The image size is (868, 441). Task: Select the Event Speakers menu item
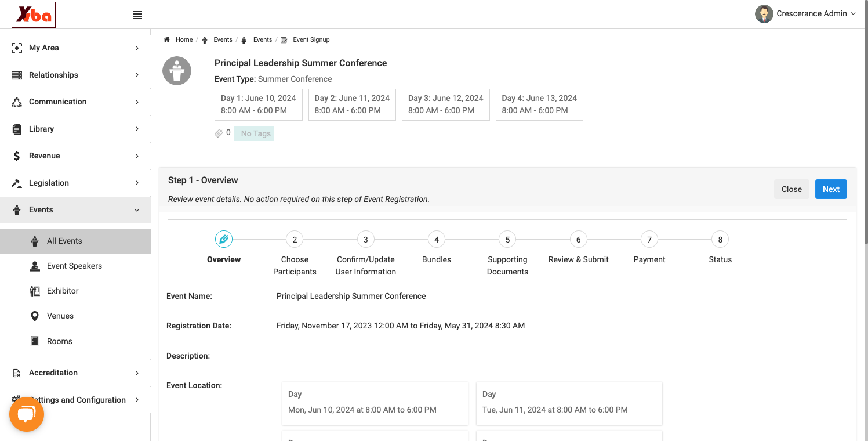[x=75, y=266]
